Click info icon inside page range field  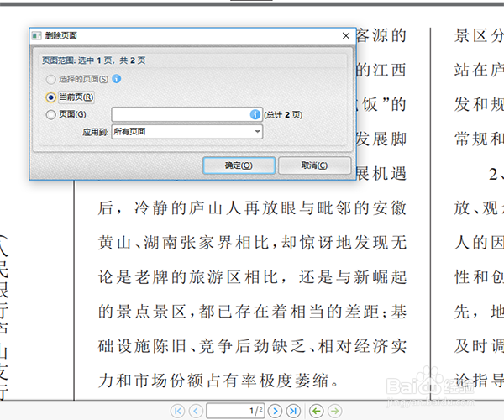tap(255, 114)
